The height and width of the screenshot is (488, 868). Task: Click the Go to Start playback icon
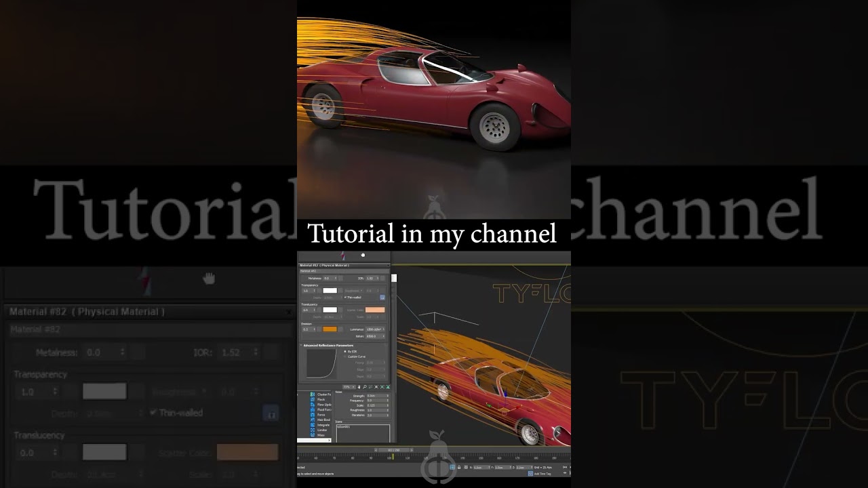pos(564,467)
